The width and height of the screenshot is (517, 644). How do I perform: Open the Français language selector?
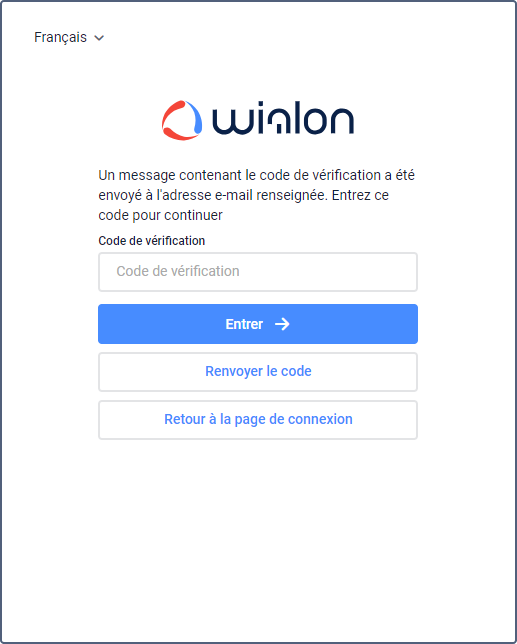[x=69, y=37]
